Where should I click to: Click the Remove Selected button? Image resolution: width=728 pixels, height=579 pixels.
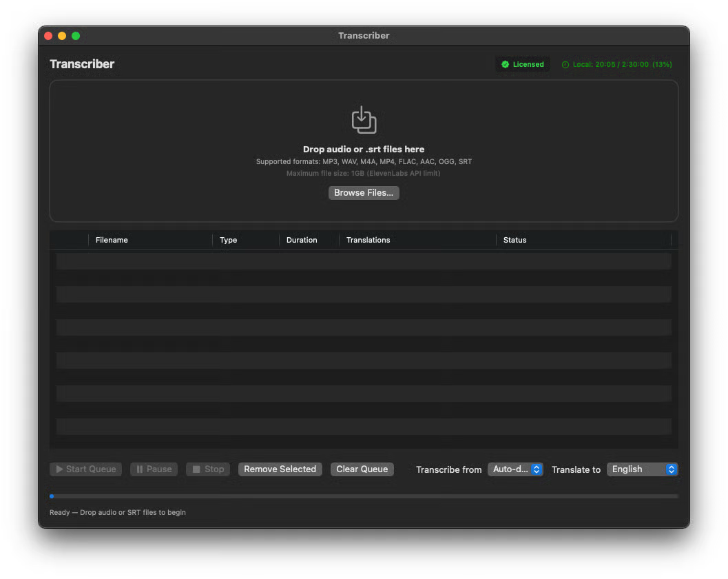click(x=280, y=469)
